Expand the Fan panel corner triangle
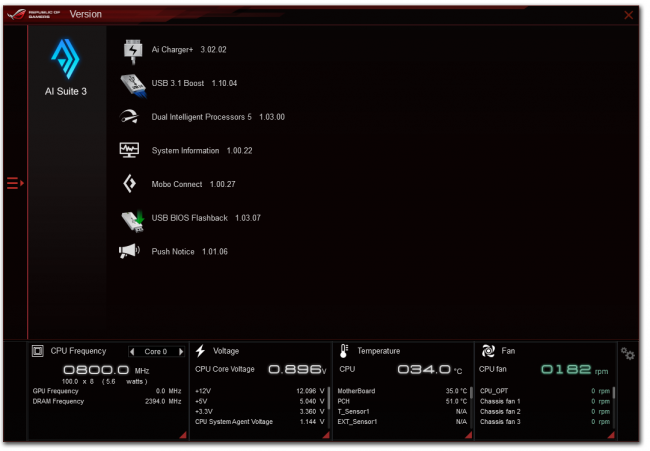 (611, 435)
